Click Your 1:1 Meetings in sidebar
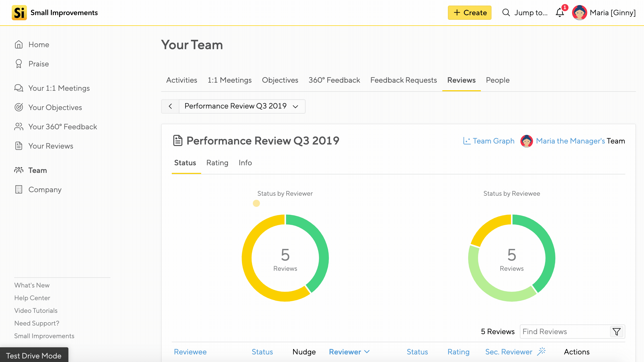The width and height of the screenshot is (644, 362). click(x=59, y=88)
